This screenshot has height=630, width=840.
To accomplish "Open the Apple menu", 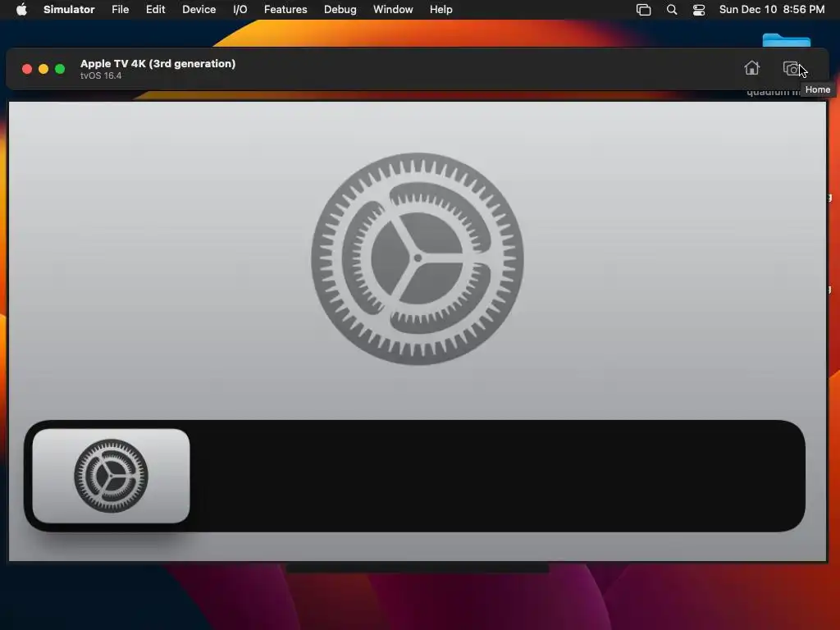I will coord(21,10).
